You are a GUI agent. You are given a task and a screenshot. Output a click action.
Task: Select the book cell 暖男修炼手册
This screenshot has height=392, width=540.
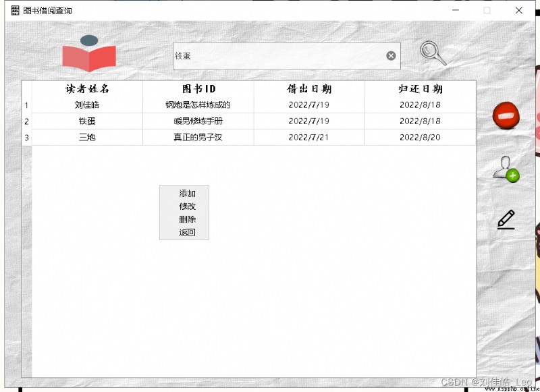point(198,121)
